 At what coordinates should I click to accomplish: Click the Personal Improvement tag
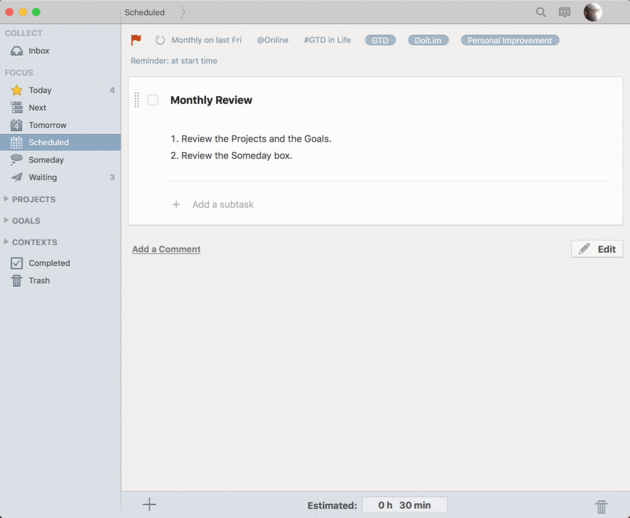[509, 40]
